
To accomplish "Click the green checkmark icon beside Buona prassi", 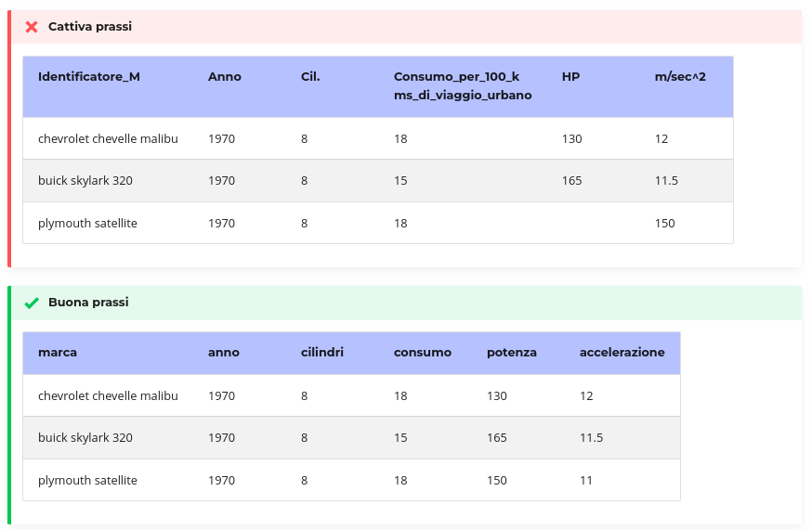I will [32, 303].
